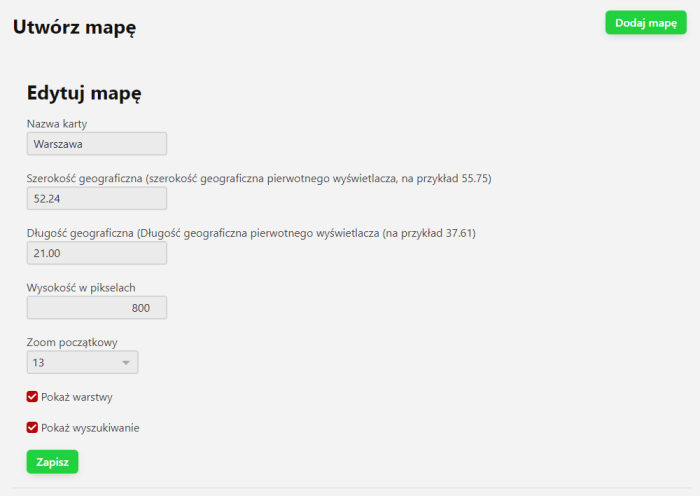This screenshot has height=496, width=700.
Task: Save the map with Zapisz
Action: 52,462
